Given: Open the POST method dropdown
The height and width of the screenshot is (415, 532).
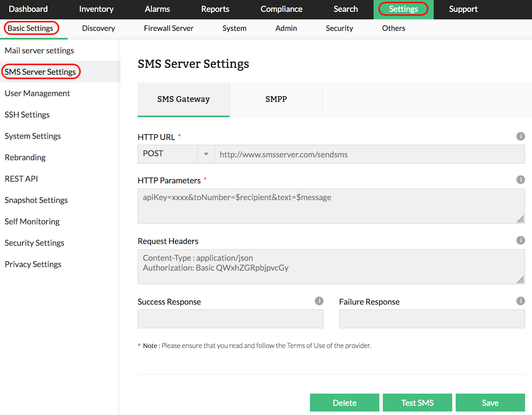Looking at the screenshot, I should [x=176, y=154].
